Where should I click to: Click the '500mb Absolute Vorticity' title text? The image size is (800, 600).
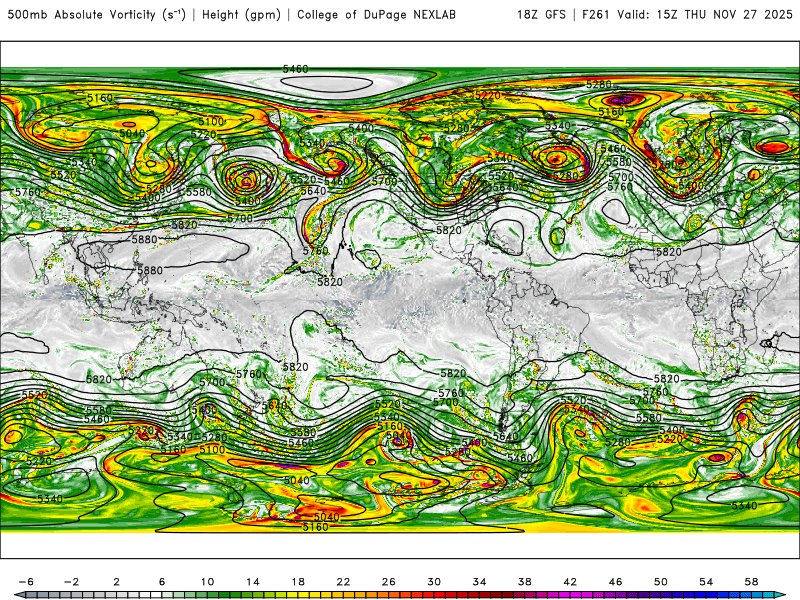click(x=81, y=15)
